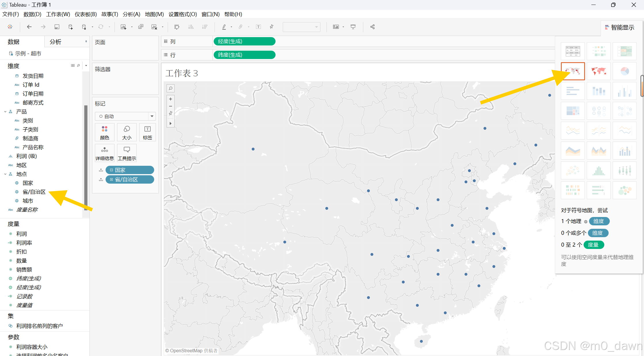The height and width of the screenshot is (356, 644).
Task: Open the 地图(M) menu
Action: 154,14
